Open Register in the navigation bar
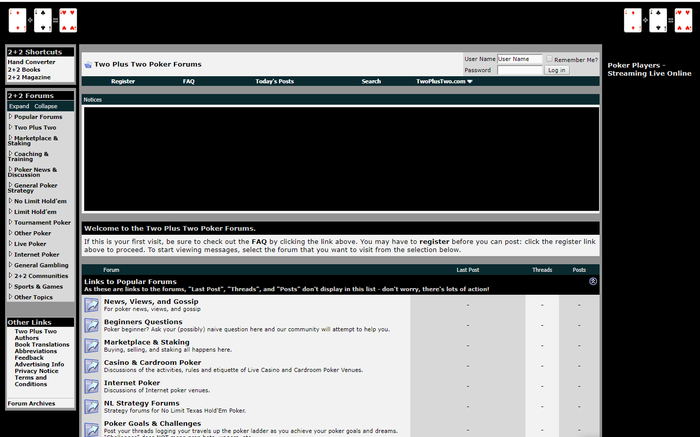 click(x=123, y=81)
